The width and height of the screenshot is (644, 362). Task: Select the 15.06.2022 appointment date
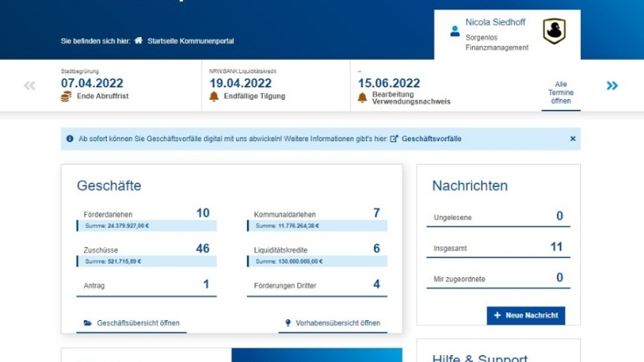tap(389, 83)
